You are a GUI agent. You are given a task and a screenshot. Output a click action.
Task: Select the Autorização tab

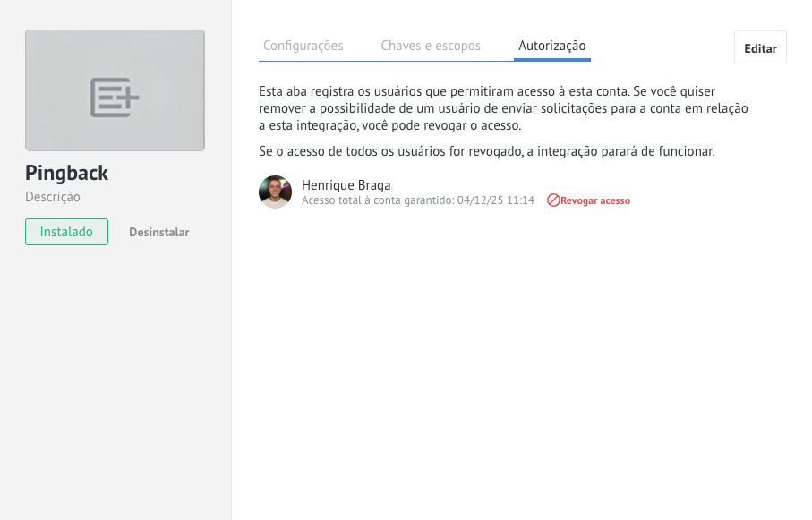[551, 46]
